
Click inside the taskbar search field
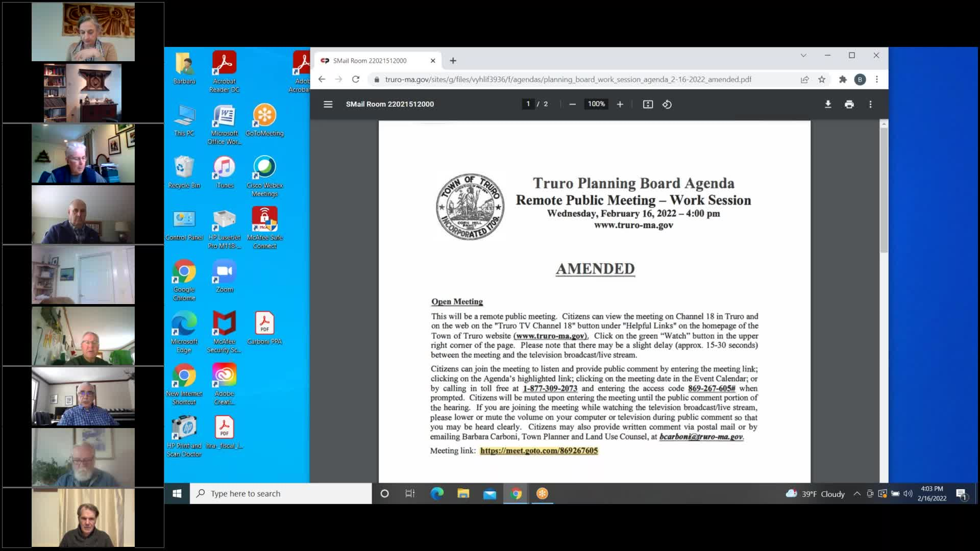281,493
